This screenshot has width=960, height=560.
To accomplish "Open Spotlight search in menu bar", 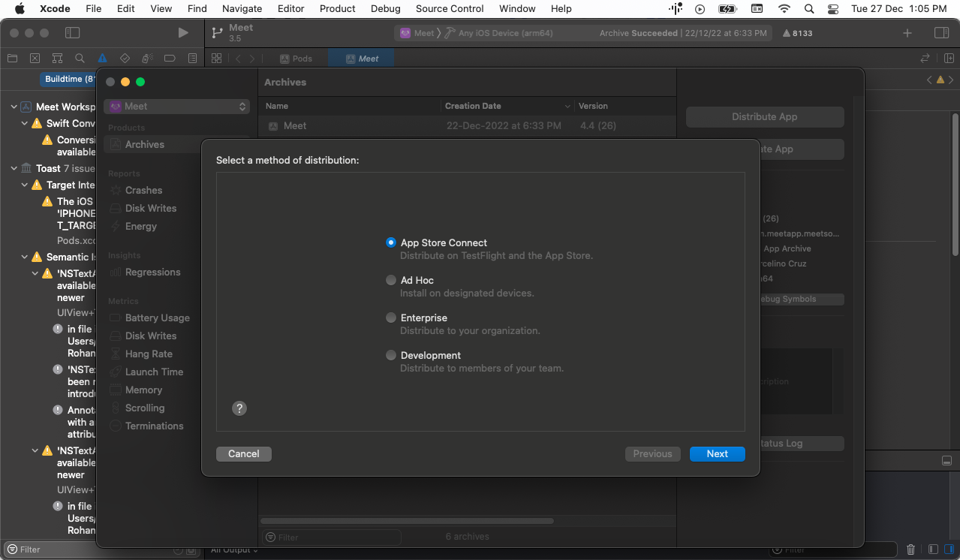I will (808, 9).
